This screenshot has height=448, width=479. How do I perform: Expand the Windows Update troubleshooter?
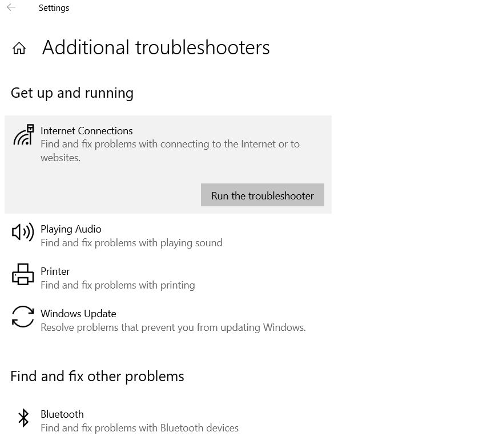point(168,320)
